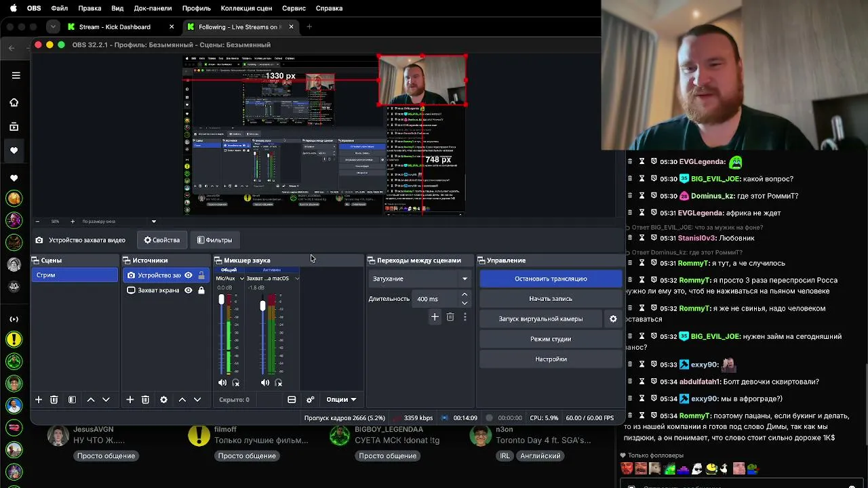Open the Файл menu

[x=59, y=8]
